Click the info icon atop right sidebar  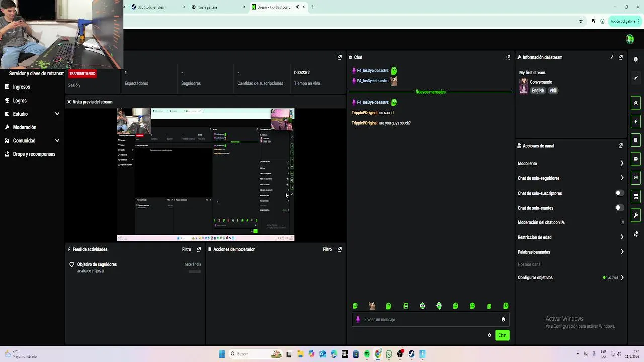tap(636, 59)
